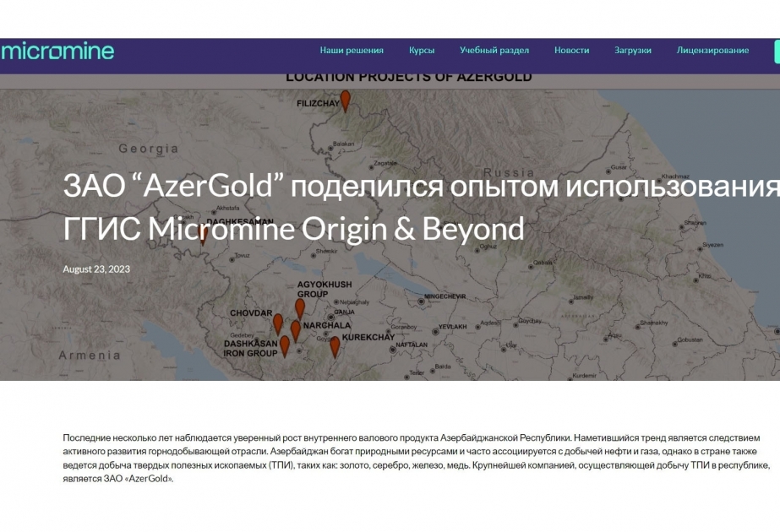Click the MINGECHEVIR label on the map
Viewport: 780px width, 532px height.
(444, 295)
